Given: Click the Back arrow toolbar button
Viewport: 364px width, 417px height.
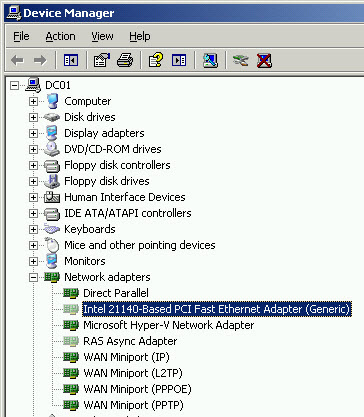Looking at the screenshot, I should pyautogui.click(x=17, y=60).
